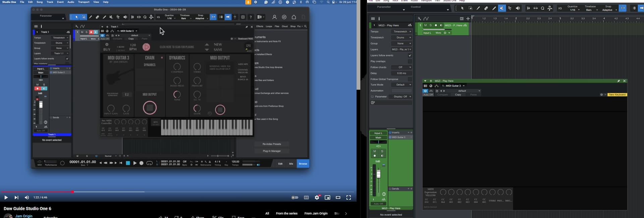The image size is (644, 218).
Task: Check the Follow Global Transpose checkbox
Action: 410,79
